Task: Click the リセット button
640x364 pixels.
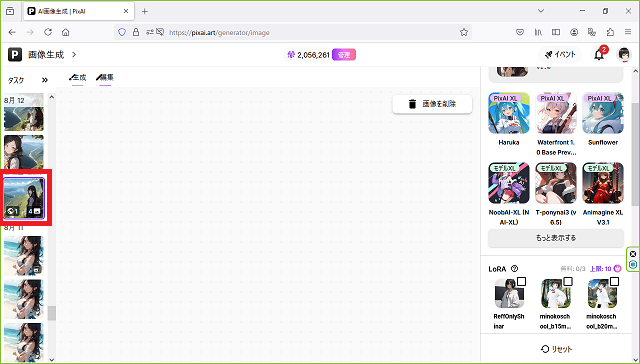Action: pyautogui.click(x=556, y=349)
